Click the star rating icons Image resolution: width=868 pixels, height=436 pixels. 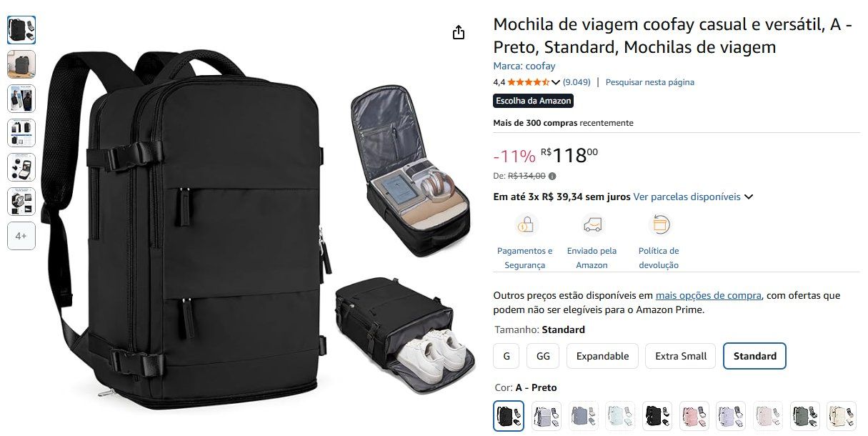529,82
